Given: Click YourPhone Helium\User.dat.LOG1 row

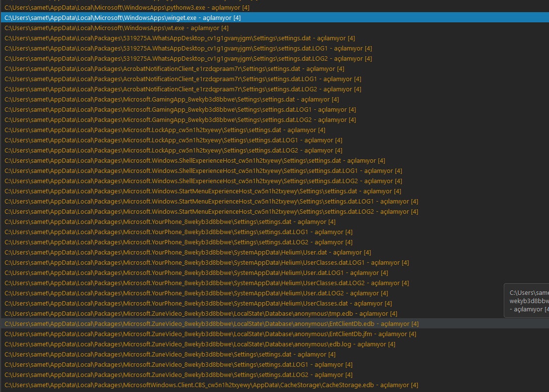Looking at the screenshot, I should pos(274,273).
